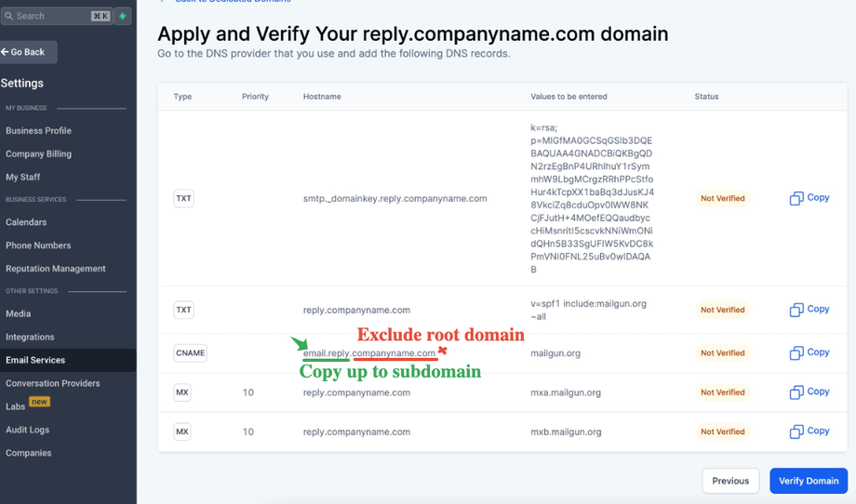Image resolution: width=856 pixels, height=504 pixels.
Task: Copy the SPF TXT record value
Action: (809, 310)
